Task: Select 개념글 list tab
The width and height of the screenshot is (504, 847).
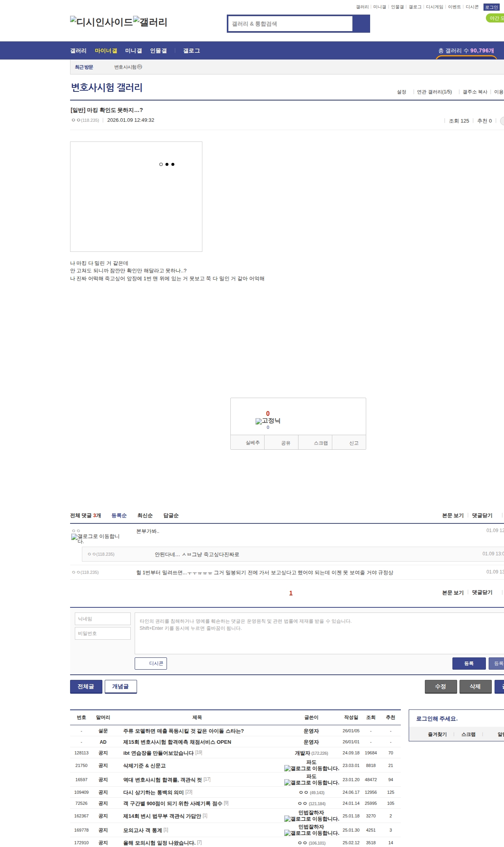Action: (x=121, y=687)
